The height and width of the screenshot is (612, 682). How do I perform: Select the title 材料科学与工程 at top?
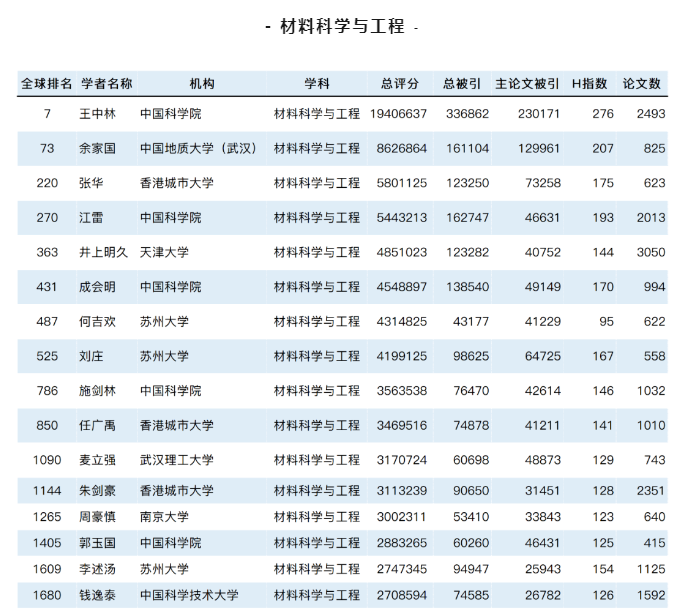pyautogui.click(x=342, y=27)
